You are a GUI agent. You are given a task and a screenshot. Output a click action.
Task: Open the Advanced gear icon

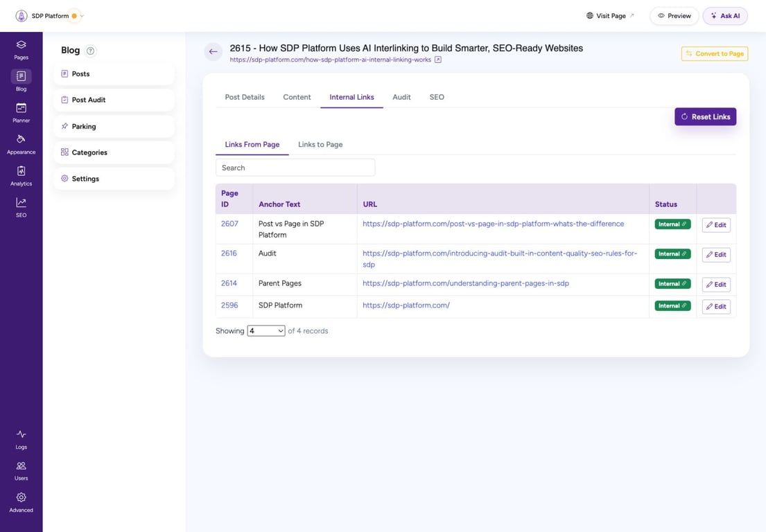pos(21,497)
